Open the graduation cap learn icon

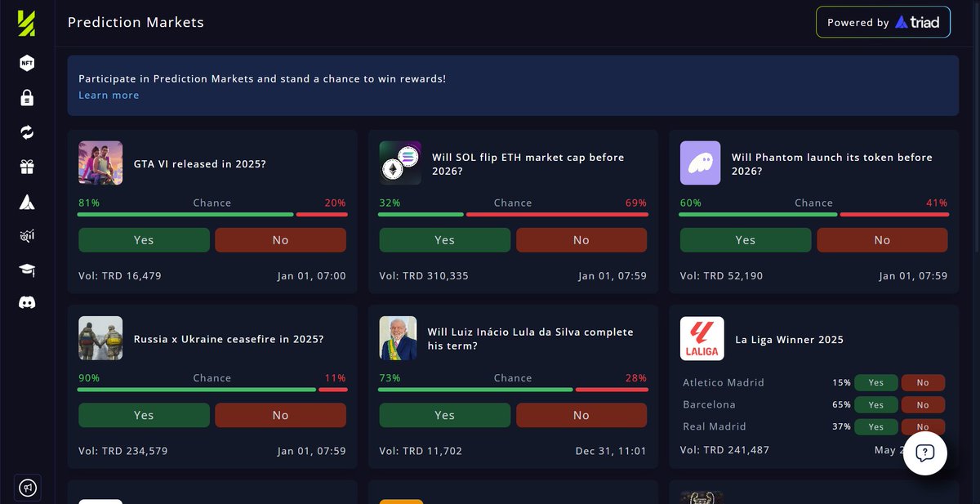coord(27,270)
